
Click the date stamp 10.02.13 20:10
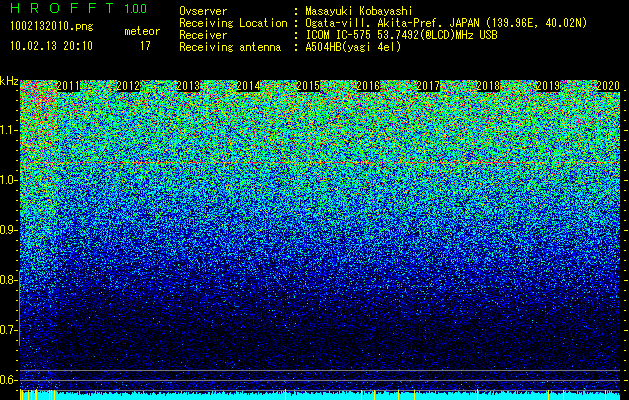pyautogui.click(x=51, y=46)
